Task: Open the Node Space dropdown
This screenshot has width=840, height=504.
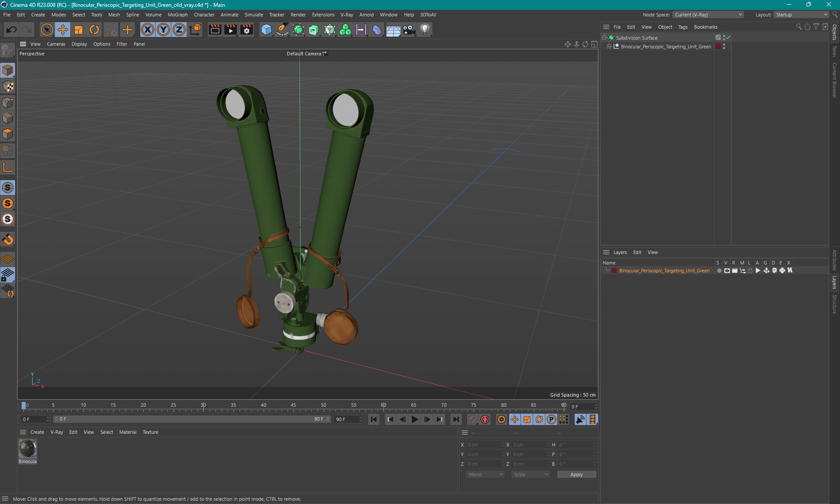Action: (708, 14)
